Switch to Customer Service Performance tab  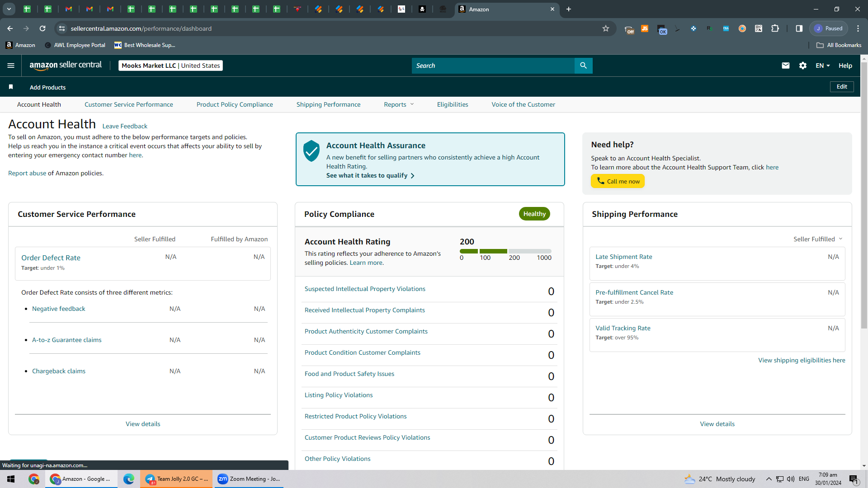tap(129, 104)
